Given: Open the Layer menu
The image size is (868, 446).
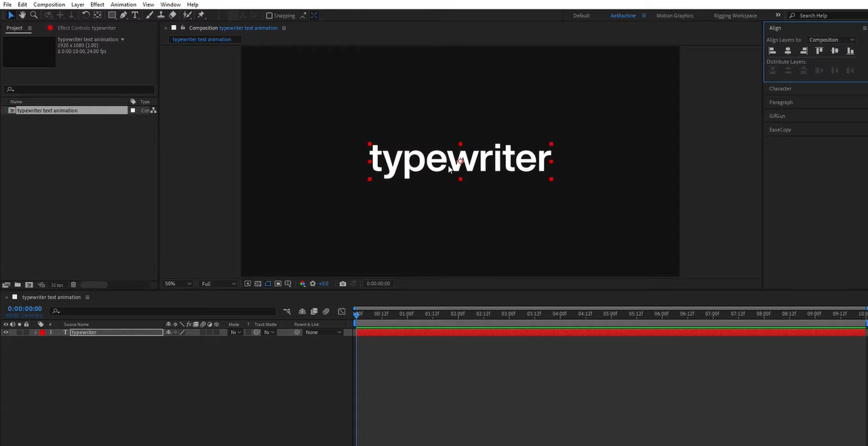Looking at the screenshot, I should pos(78,5).
